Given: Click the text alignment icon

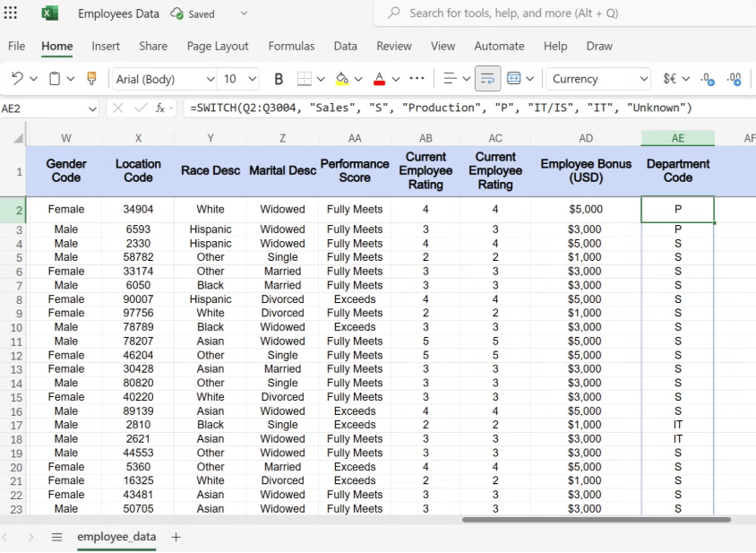Looking at the screenshot, I should (450, 78).
